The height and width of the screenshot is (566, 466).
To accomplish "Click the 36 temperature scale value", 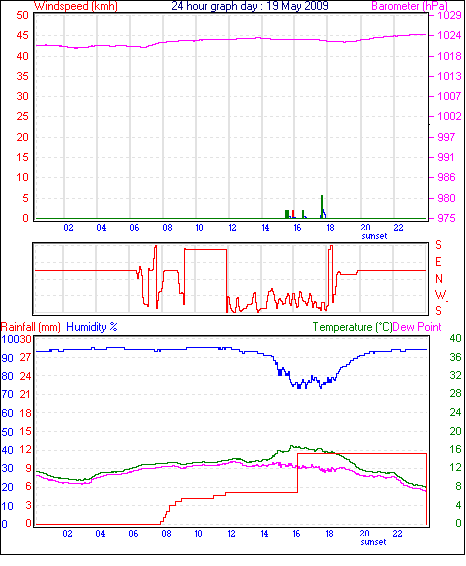I will tap(455, 357).
